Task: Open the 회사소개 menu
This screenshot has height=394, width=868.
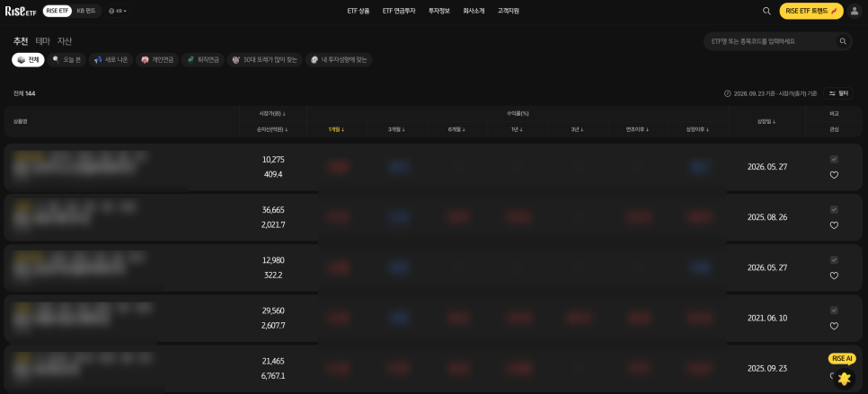Action: (474, 11)
